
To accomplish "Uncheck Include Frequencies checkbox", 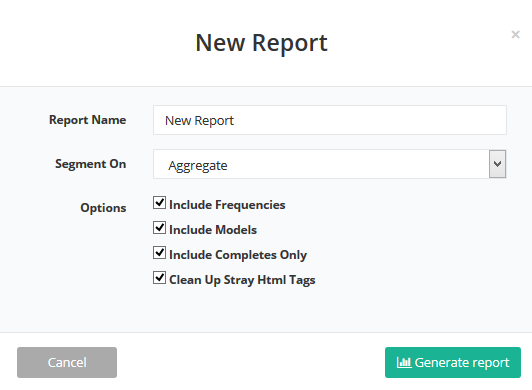I will pyautogui.click(x=159, y=203).
